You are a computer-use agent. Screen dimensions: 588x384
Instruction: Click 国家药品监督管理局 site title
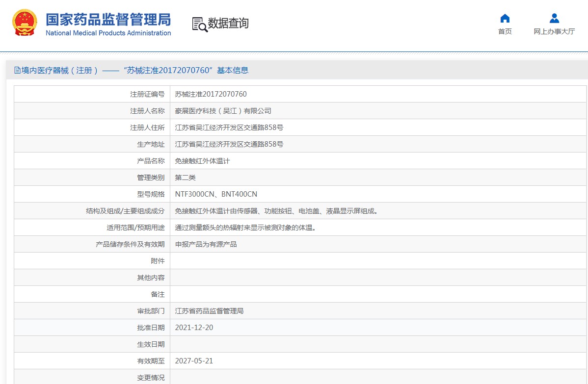coord(108,20)
